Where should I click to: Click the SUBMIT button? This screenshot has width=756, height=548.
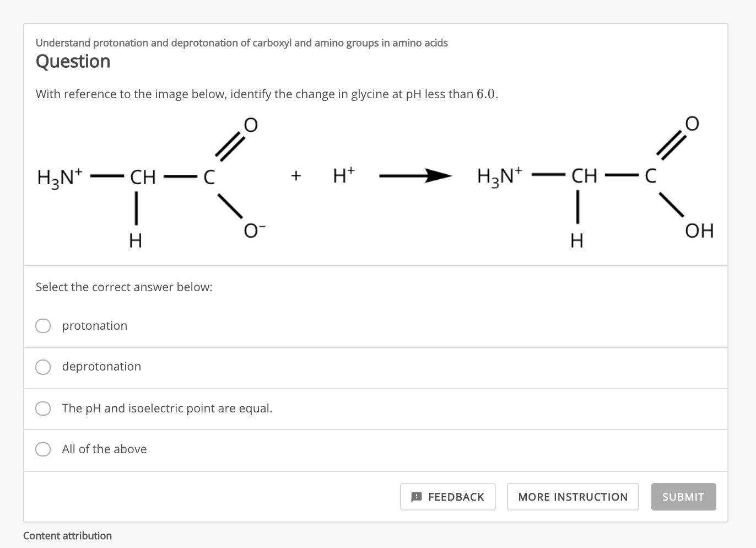tap(683, 497)
